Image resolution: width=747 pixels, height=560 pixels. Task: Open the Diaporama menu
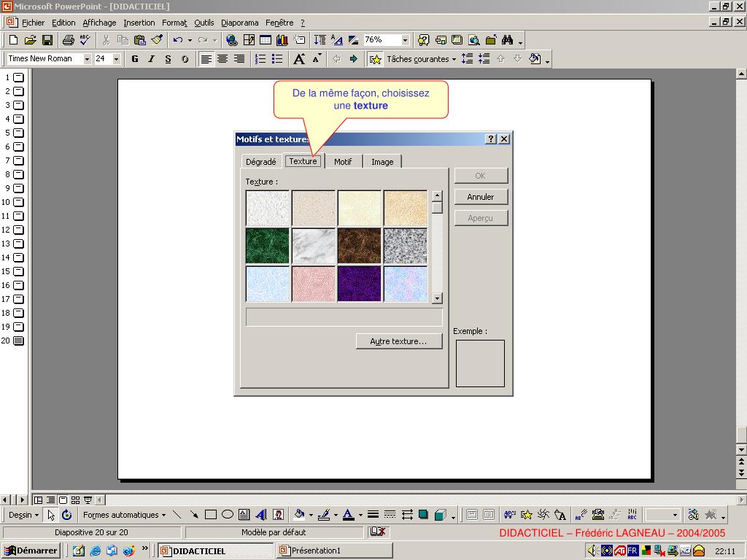pos(239,23)
